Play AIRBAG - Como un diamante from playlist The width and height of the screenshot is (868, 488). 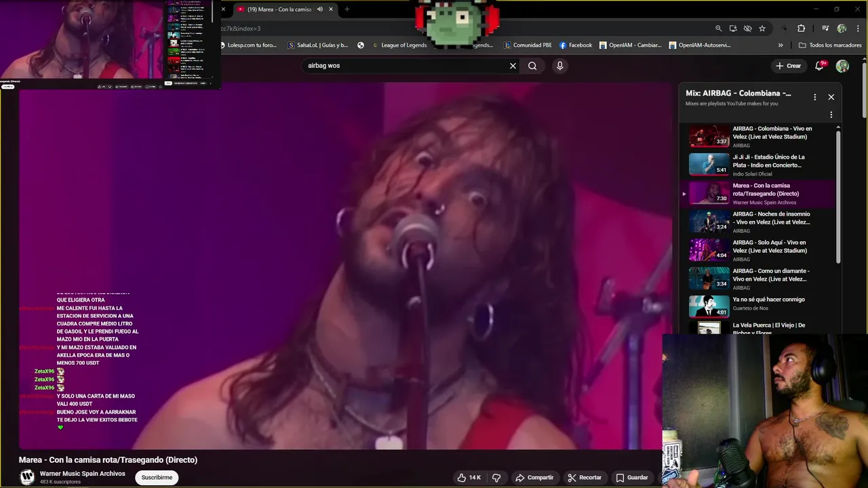click(757, 279)
